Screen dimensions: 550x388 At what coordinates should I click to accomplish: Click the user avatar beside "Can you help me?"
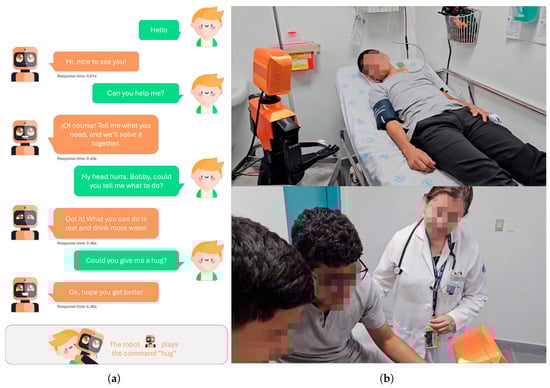(207, 94)
